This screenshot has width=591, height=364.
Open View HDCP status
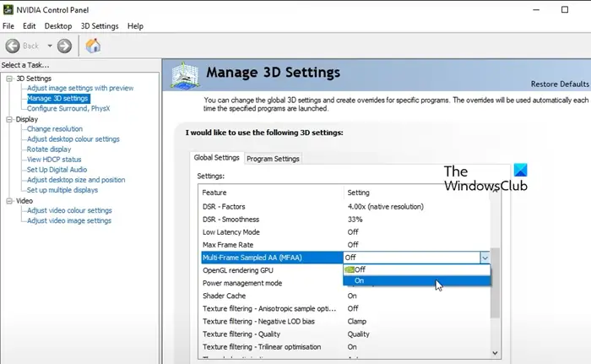pyautogui.click(x=54, y=159)
